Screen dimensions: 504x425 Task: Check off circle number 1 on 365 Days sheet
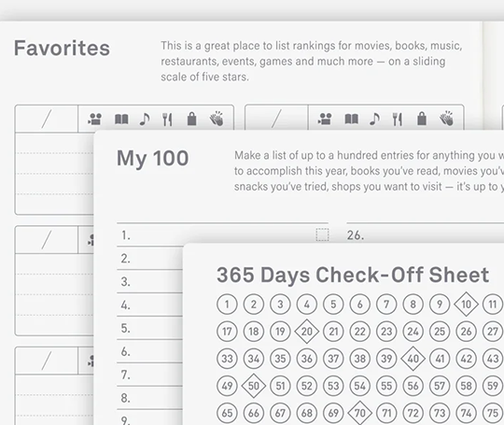[227, 304]
